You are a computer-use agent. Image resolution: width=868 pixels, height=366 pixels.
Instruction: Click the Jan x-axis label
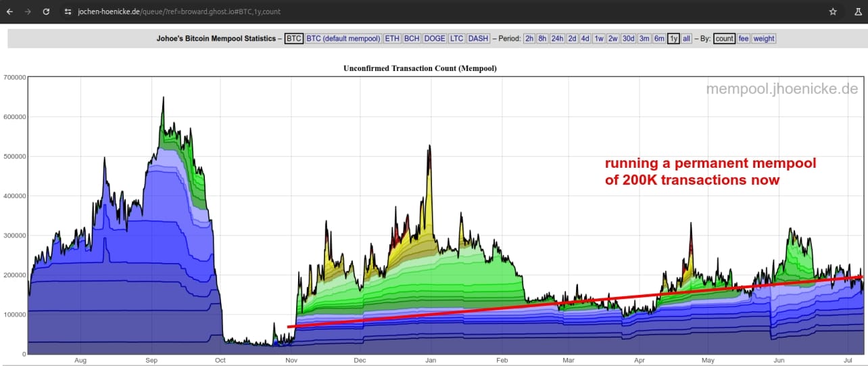click(431, 361)
